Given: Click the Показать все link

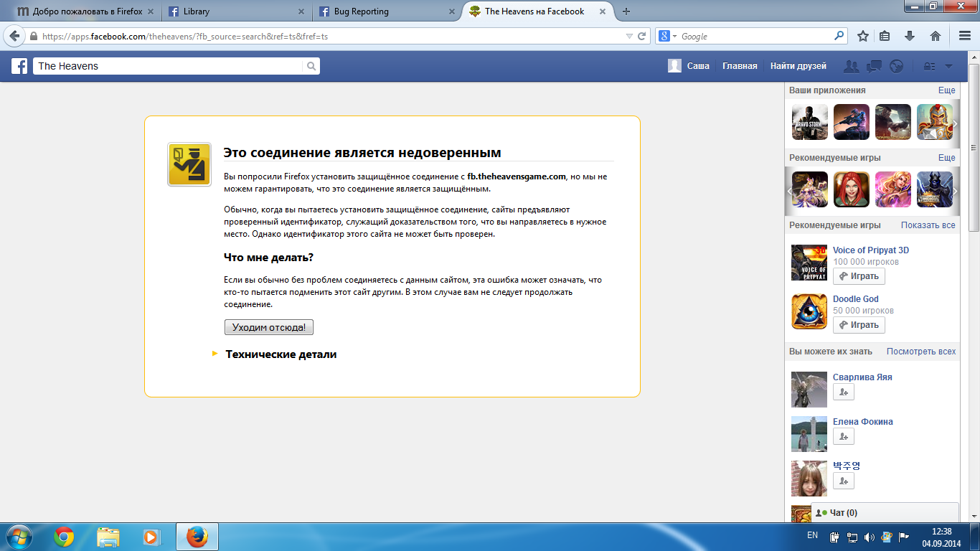Looking at the screenshot, I should 928,225.
